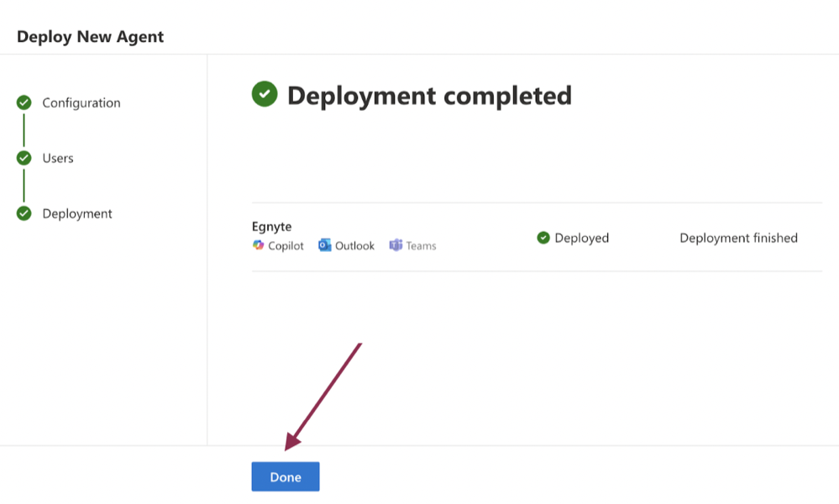This screenshot has width=839, height=504.
Task: Select the Configuration step in the sidebar
Action: coord(81,102)
